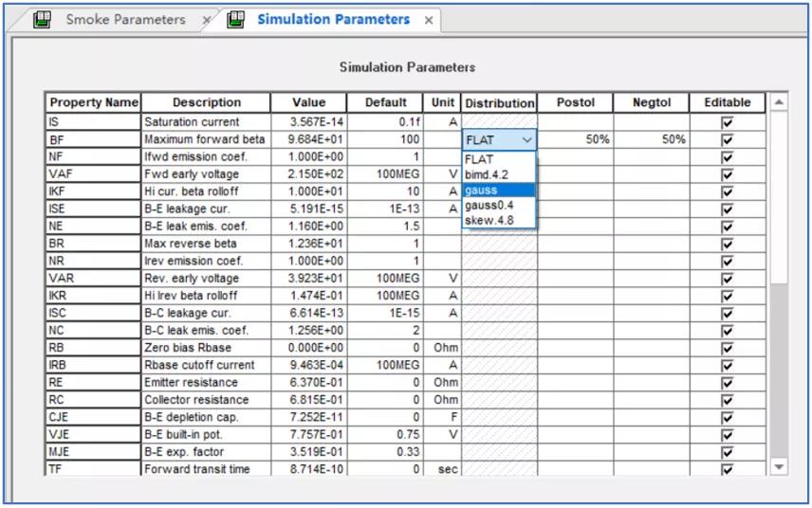Close the Smoke Parameters tab
812x508 pixels.
[206, 20]
